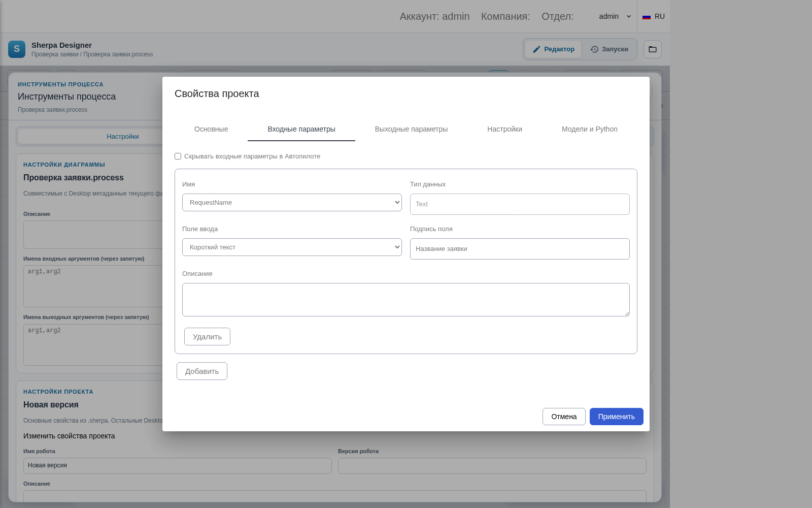Image resolution: width=812 pixels, height=508 pixels.
Task: Switch to Запуски view
Action: click(x=609, y=49)
